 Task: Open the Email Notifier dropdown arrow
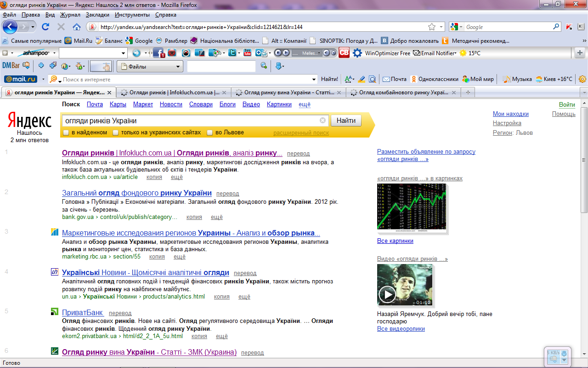455,53
